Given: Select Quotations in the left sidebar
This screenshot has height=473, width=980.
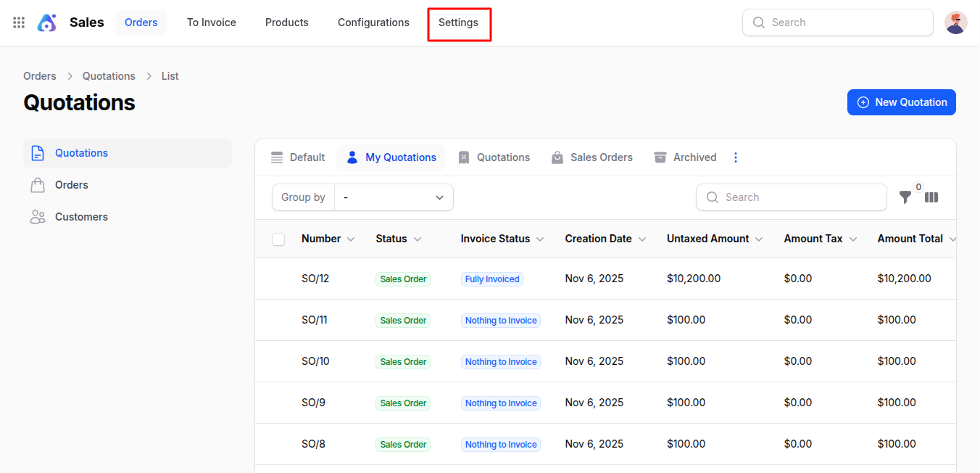Looking at the screenshot, I should pos(81,153).
